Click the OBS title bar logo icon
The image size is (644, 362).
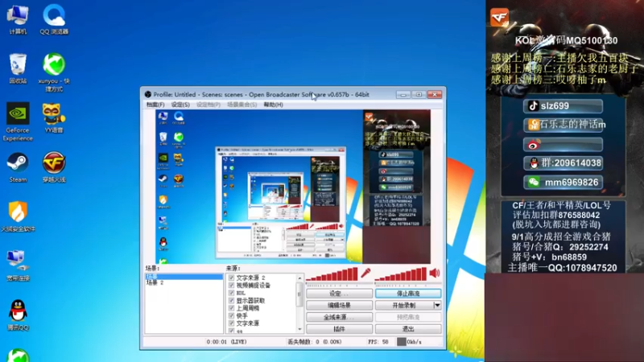pos(148,94)
